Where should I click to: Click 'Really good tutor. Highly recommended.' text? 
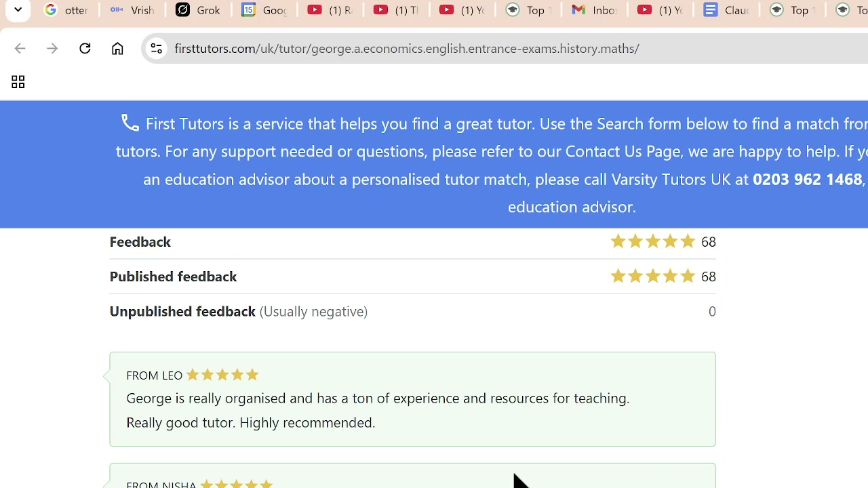click(x=251, y=422)
